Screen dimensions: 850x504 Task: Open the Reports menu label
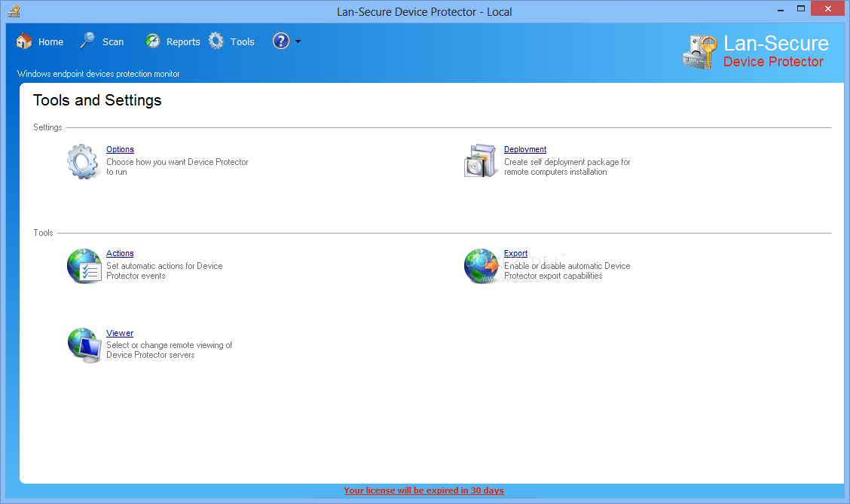coord(183,41)
